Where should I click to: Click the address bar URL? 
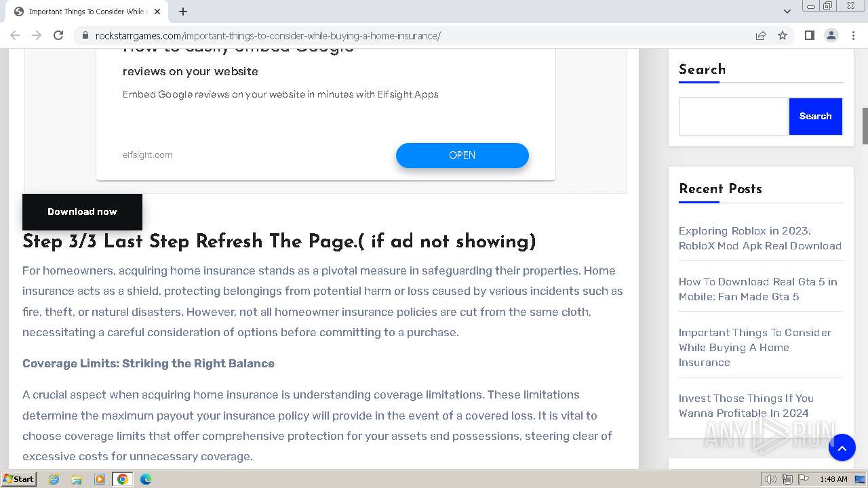(268, 35)
